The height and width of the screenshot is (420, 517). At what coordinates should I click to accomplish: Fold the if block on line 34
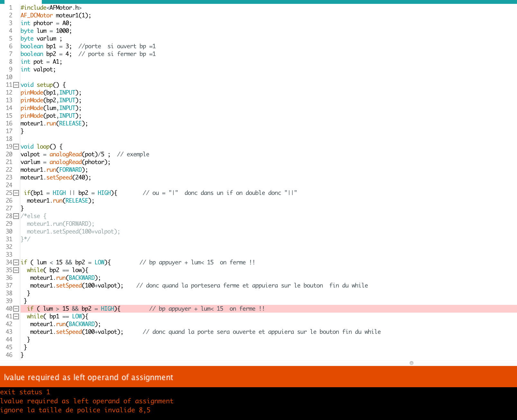click(x=16, y=262)
